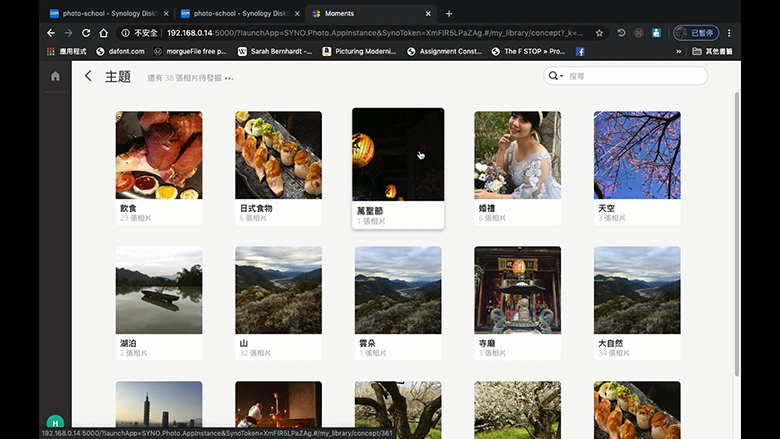The width and height of the screenshot is (780, 439).
Task: Click the blue extension icon in toolbar
Action: [x=656, y=33]
